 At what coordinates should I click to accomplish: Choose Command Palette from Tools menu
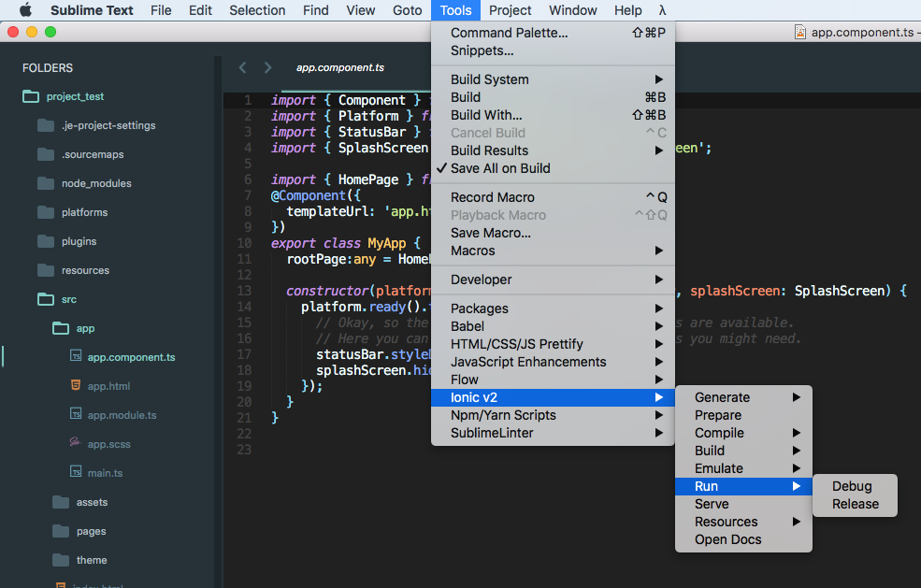[553, 33]
